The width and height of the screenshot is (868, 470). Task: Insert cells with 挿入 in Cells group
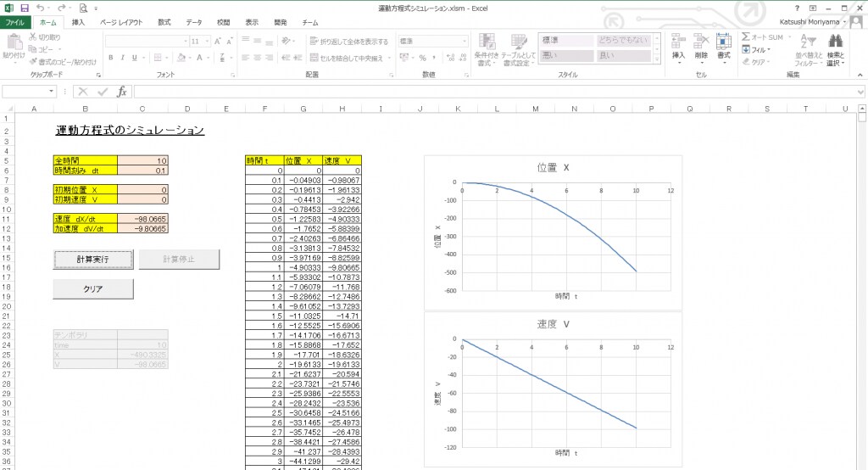point(678,48)
